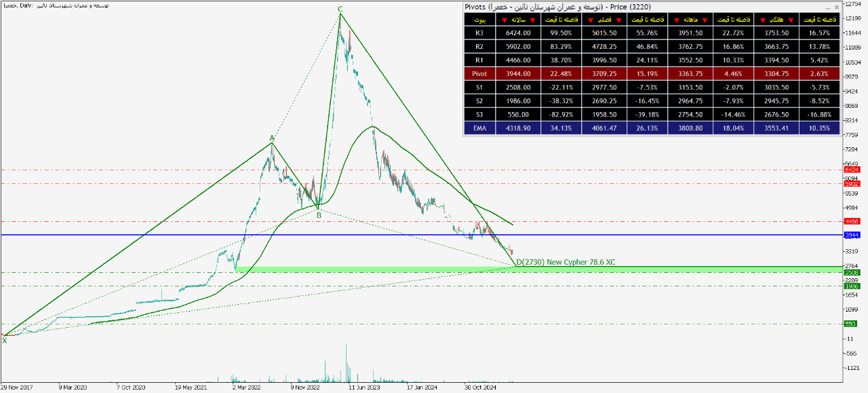
Task: Select the A point label of the pattern
Action: [x=272, y=138]
